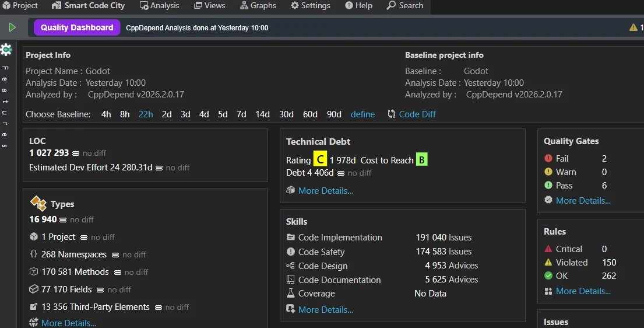
Task: Click the Project cube icon in Types
Action: tap(34, 236)
